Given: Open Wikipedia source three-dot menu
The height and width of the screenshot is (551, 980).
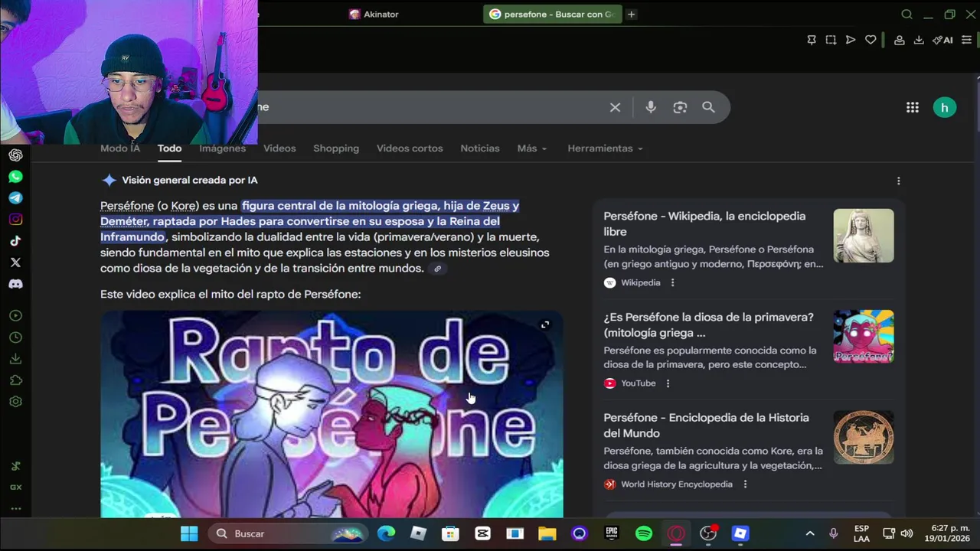Looking at the screenshot, I should (672, 282).
